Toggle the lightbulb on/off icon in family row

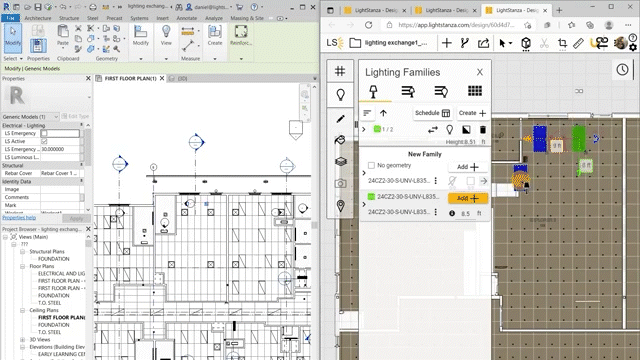[x=449, y=130]
